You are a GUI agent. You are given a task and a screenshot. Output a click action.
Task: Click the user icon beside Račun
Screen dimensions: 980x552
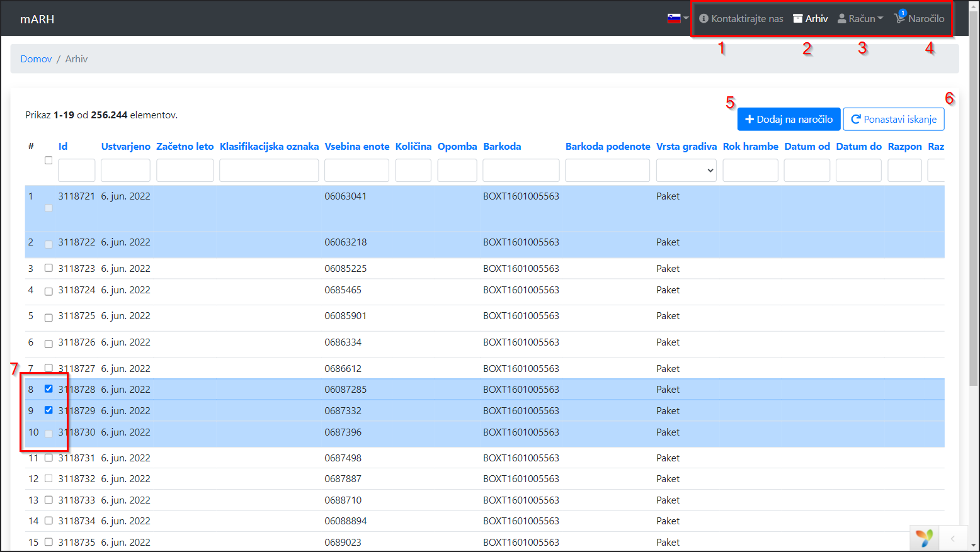click(x=841, y=19)
